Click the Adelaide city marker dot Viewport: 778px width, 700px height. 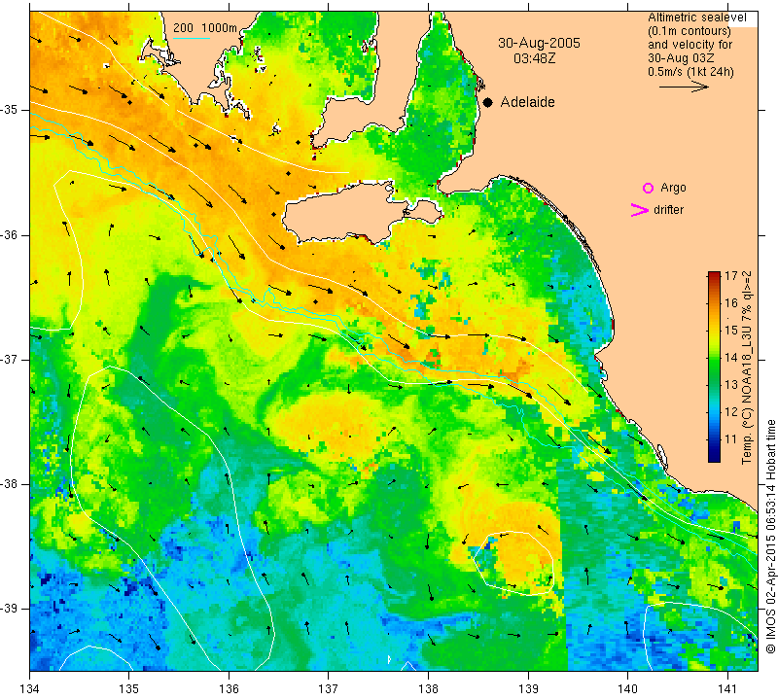tap(488, 102)
